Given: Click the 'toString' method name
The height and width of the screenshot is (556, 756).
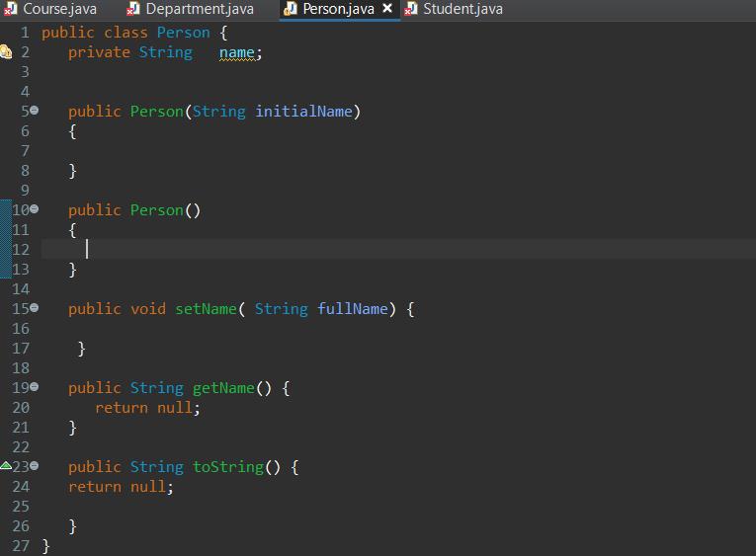Looking at the screenshot, I should point(228,467).
